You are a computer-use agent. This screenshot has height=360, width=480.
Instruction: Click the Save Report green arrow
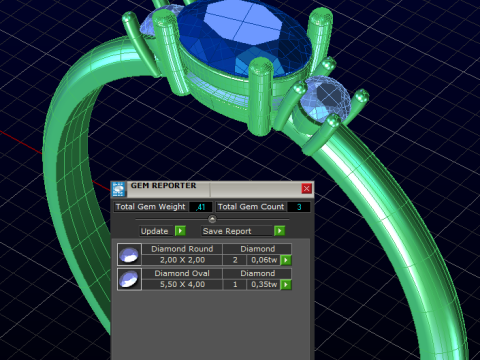[x=279, y=231]
